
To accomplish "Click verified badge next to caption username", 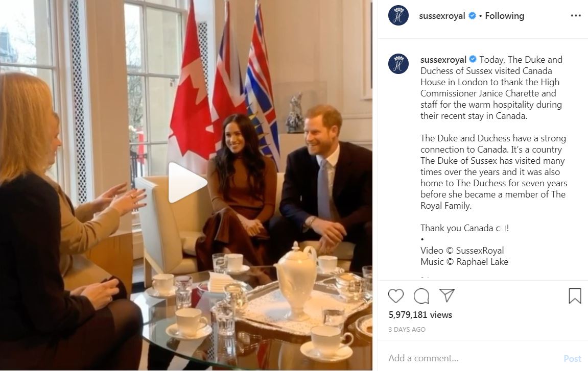I will [473, 59].
